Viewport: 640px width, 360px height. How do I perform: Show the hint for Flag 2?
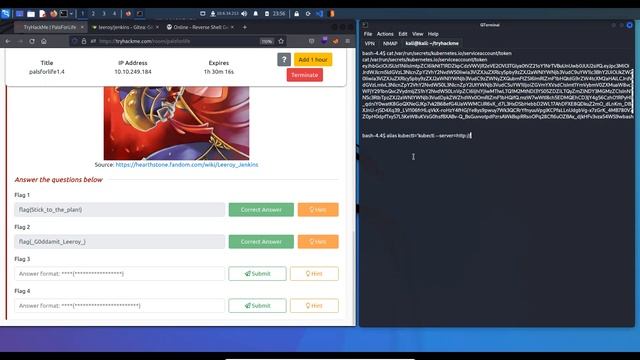(x=318, y=242)
